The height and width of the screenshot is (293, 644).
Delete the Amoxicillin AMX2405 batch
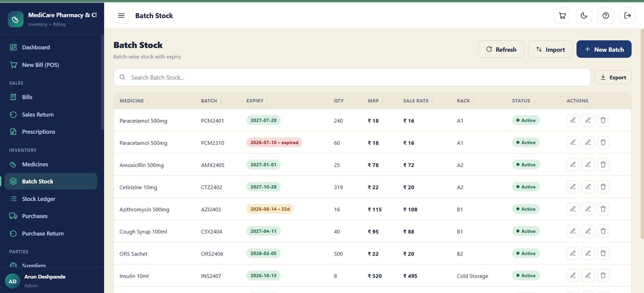point(603,165)
